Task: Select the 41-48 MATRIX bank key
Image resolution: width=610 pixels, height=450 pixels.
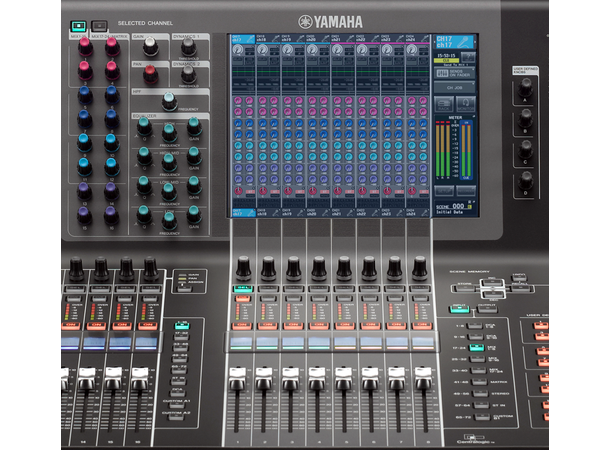Action: [479, 382]
